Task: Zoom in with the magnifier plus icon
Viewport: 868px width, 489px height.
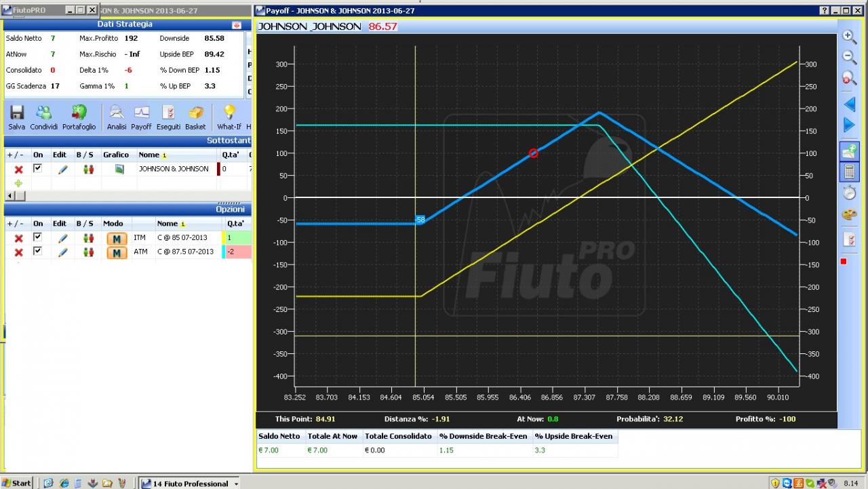Action: pyautogui.click(x=849, y=37)
